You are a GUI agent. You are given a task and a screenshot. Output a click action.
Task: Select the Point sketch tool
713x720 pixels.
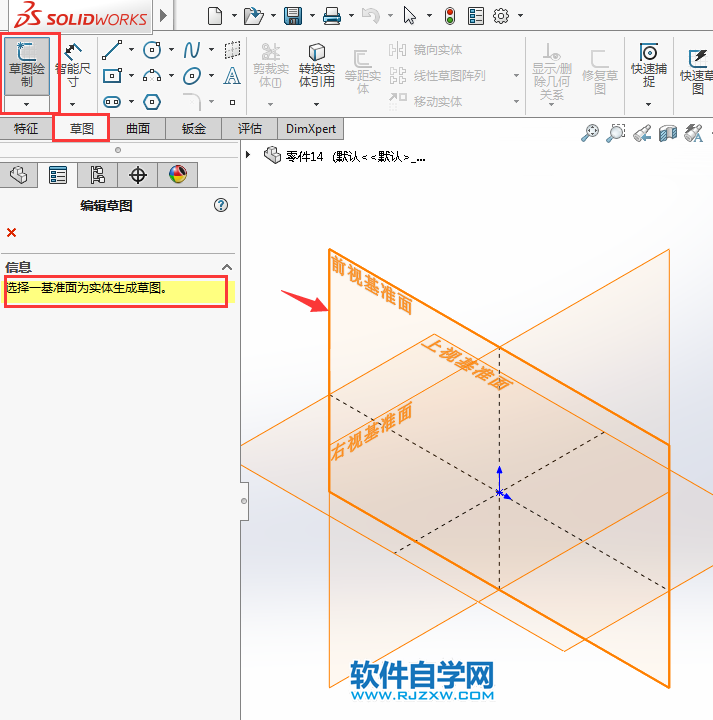click(x=232, y=102)
